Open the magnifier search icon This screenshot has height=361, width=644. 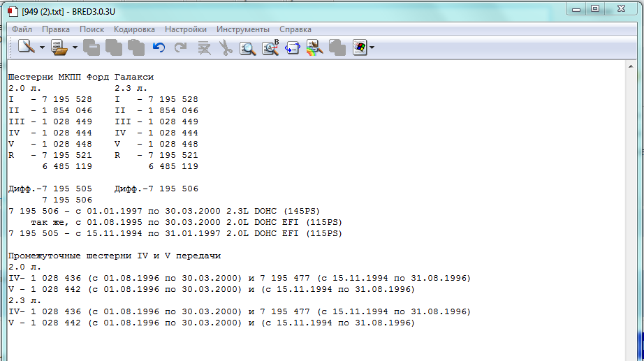247,47
